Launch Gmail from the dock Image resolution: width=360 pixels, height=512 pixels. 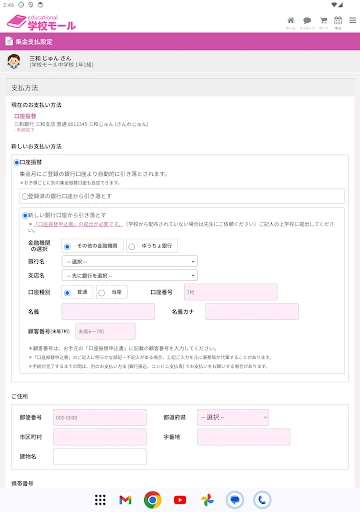(x=125, y=500)
